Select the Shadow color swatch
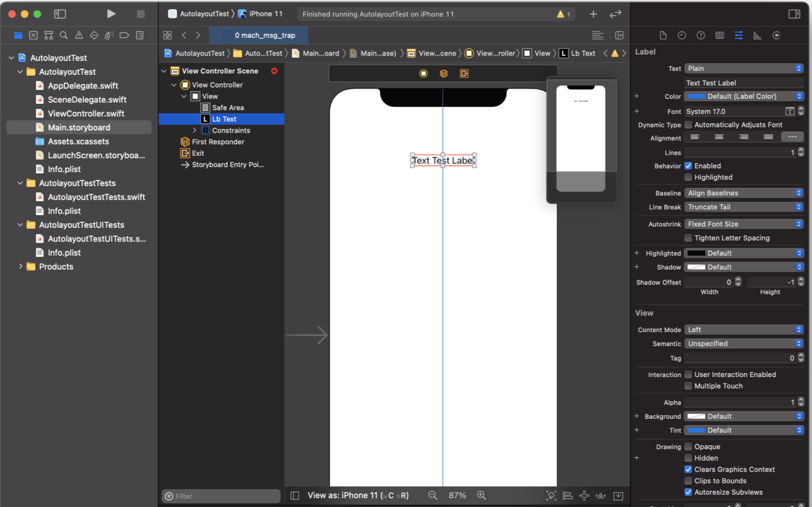The height and width of the screenshot is (507, 812). point(696,267)
